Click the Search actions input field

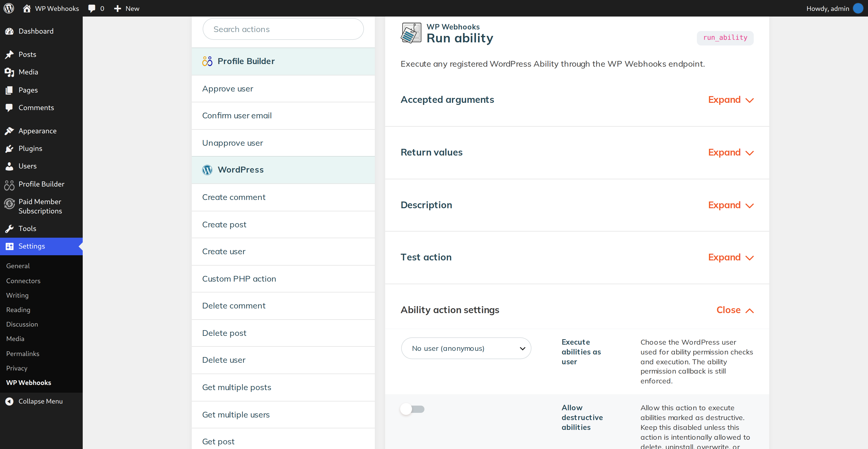pyautogui.click(x=283, y=29)
